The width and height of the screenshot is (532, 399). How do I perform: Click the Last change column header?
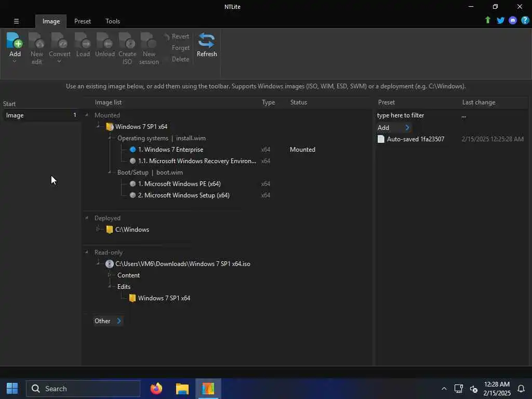point(478,102)
